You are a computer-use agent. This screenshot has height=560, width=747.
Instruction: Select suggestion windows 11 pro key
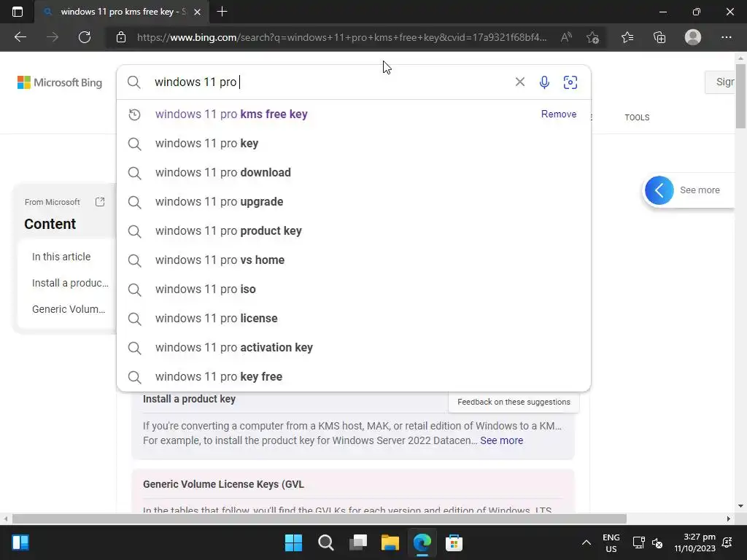click(x=354, y=144)
